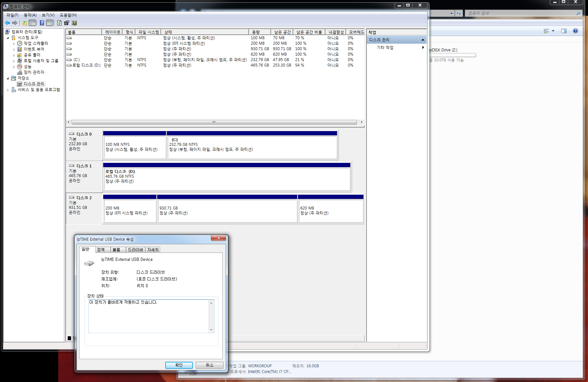Screen dimensions: 588x382
Task: Open the 보기(V) menu
Action: click(48, 15)
